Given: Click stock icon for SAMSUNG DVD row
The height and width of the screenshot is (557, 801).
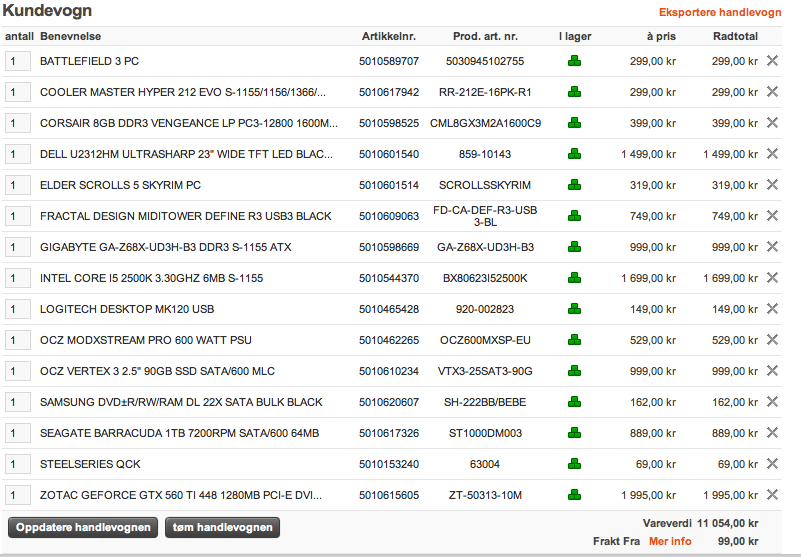Looking at the screenshot, I should tap(575, 402).
